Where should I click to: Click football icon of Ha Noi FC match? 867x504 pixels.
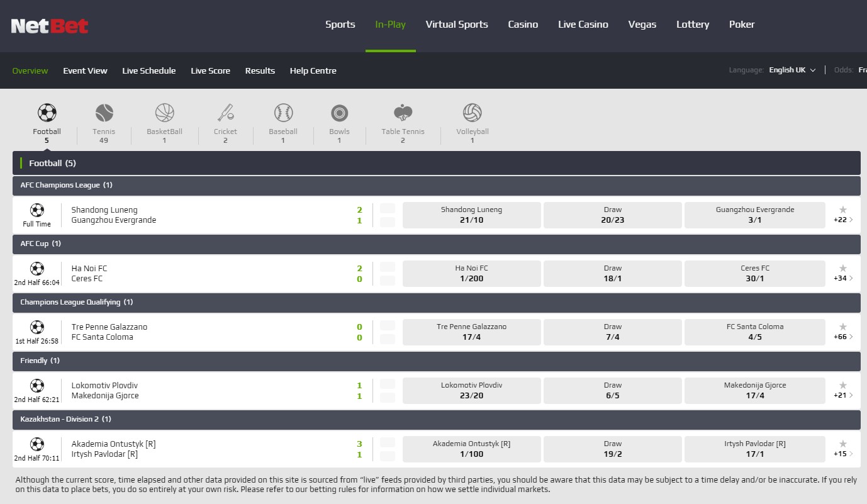pos(37,269)
